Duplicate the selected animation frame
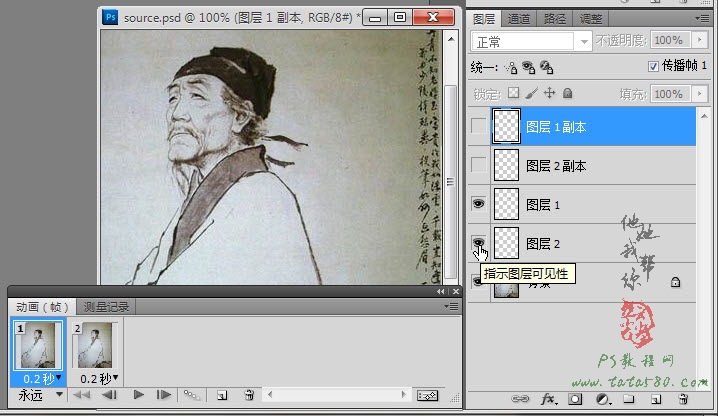This screenshot has height=416, width=718. tap(222, 395)
